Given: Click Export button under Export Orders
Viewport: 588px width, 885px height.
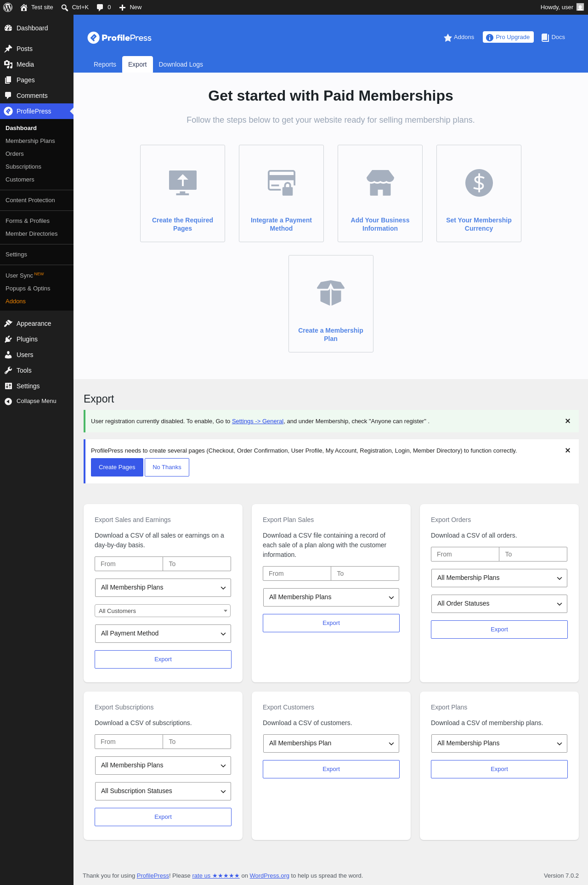Looking at the screenshot, I should 499,630.
